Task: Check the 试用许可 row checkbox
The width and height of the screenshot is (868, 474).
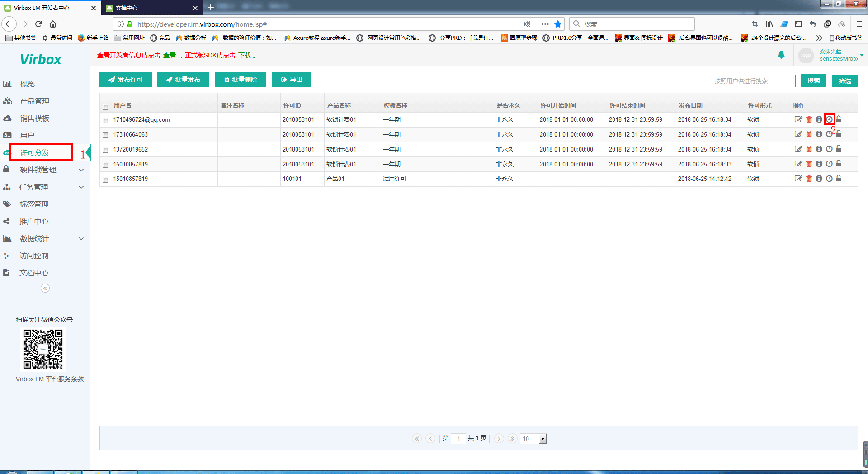Action: 105,180
